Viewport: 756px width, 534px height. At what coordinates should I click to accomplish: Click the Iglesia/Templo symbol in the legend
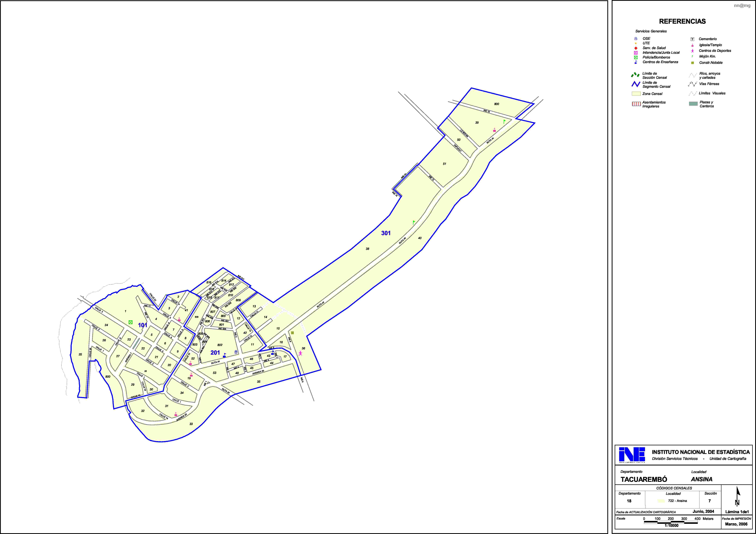[x=692, y=45]
